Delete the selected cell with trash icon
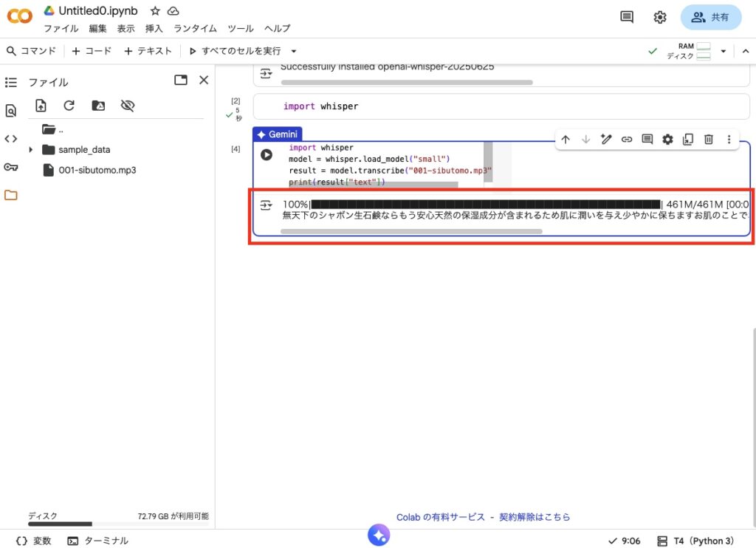Viewport: 756px width, 548px height. pos(708,139)
